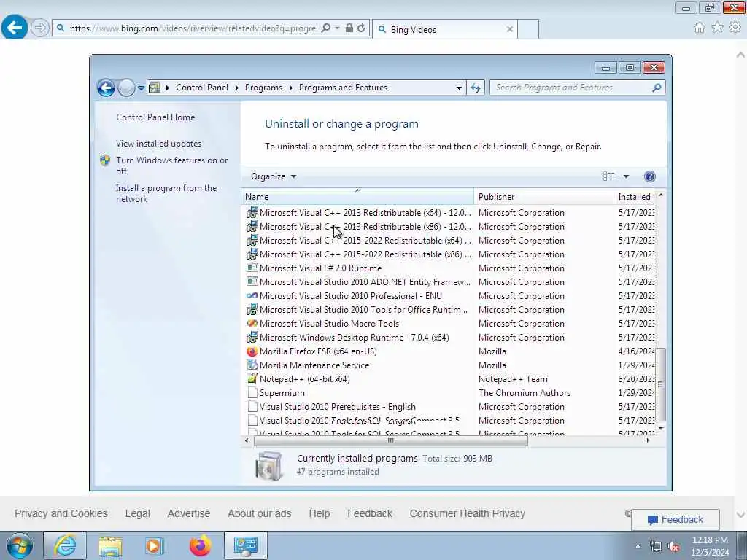This screenshot has width=747, height=560.
Task: Sort the list by the Name column
Action: [x=357, y=197]
